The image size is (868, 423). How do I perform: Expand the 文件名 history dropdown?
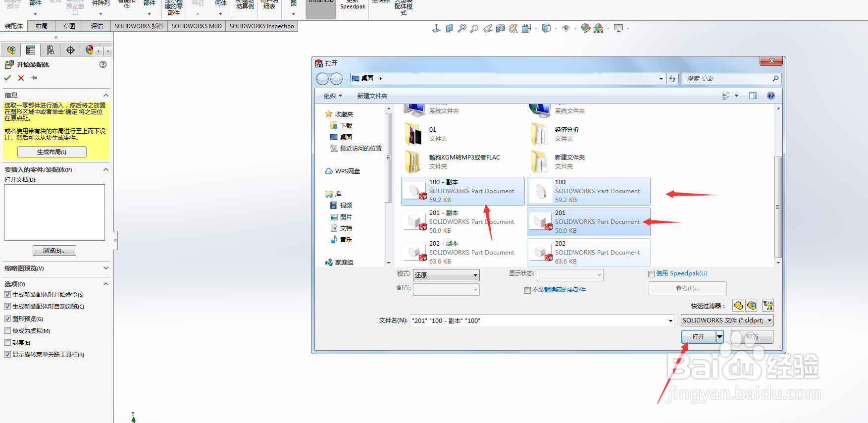(670, 321)
